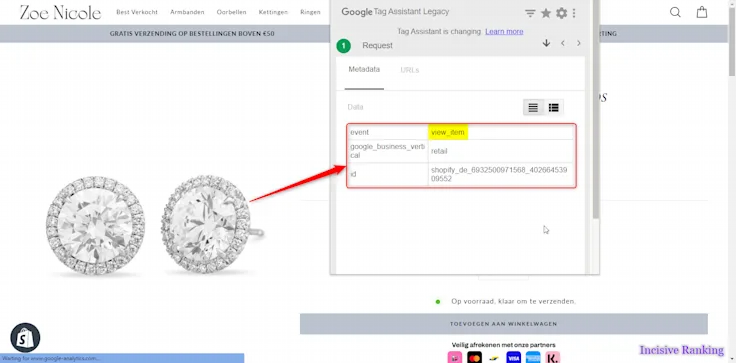Image resolution: width=736 pixels, height=363 pixels.
Task: Follow the Learn more link
Action: [x=504, y=31]
